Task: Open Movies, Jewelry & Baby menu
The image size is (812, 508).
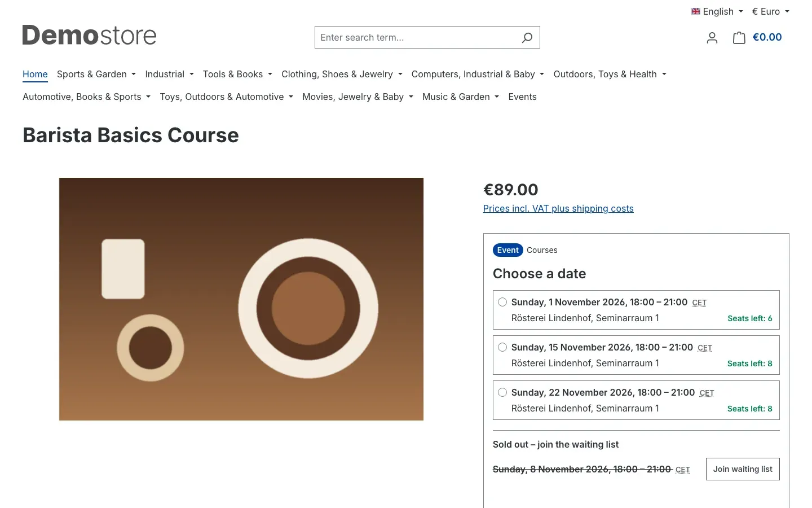Action: tap(358, 97)
